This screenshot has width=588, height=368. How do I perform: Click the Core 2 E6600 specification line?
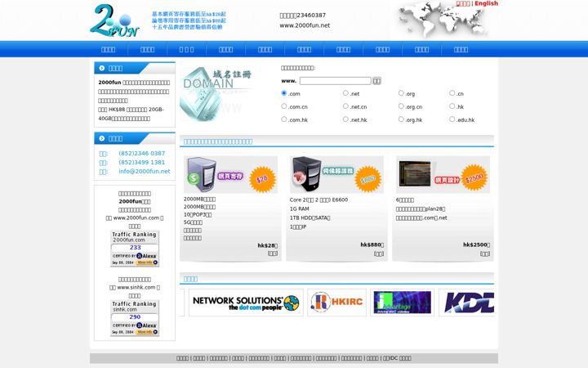318,200
